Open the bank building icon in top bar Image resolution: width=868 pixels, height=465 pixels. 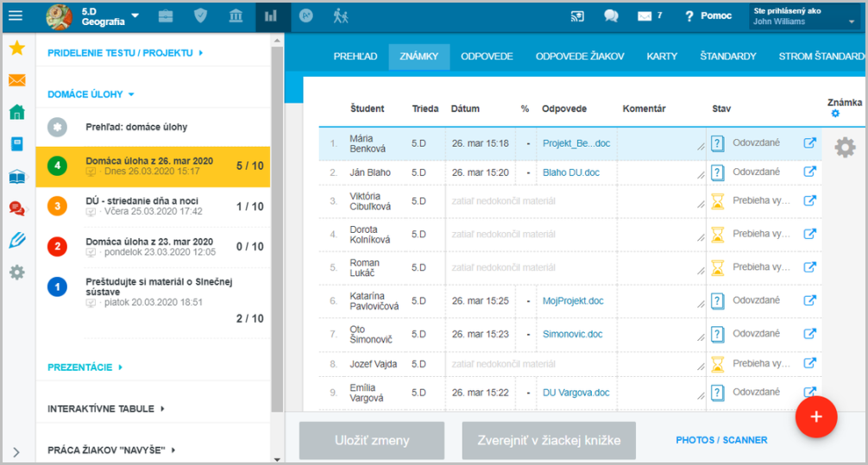[x=236, y=16]
